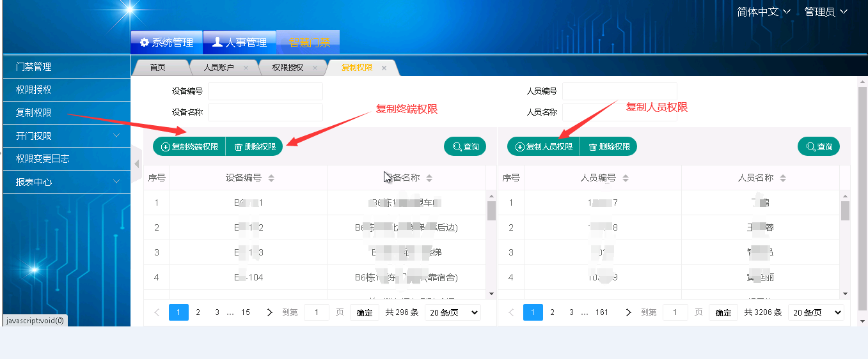Click 删除权限 in the device panel
The height and width of the screenshot is (359, 868).
(x=255, y=146)
